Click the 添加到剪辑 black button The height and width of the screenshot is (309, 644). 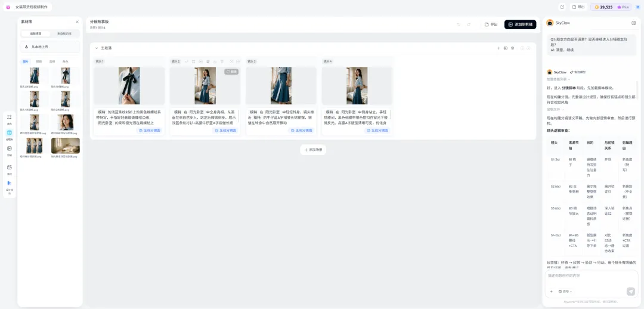tap(520, 24)
